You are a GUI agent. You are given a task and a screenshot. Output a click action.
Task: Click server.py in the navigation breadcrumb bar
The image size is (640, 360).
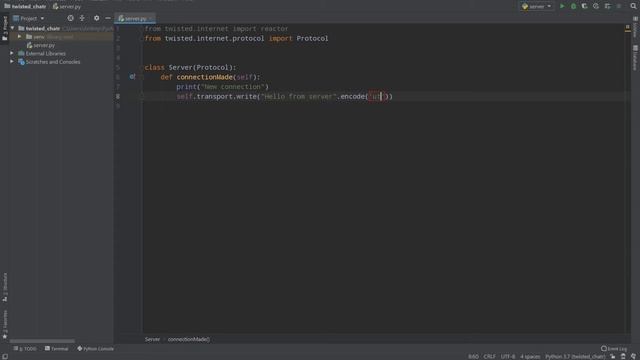(70, 6)
